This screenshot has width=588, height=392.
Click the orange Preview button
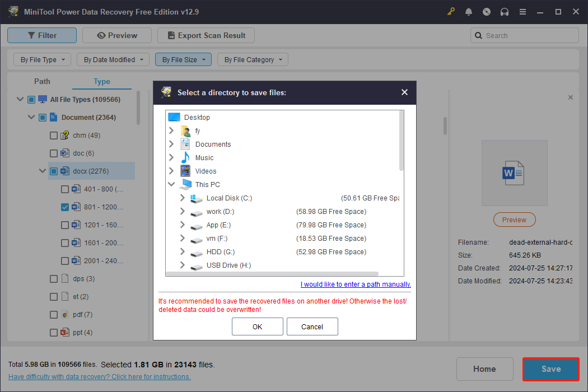coord(514,220)
